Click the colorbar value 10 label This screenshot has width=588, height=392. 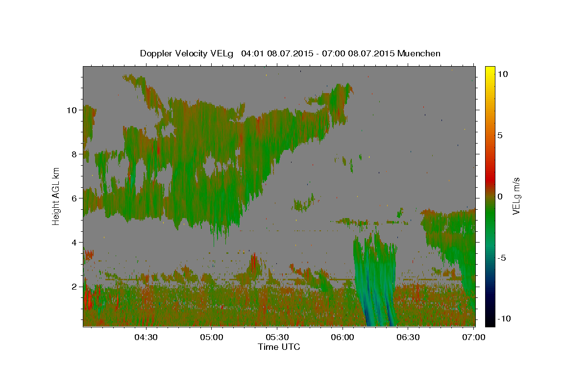[x=502, y=74]
